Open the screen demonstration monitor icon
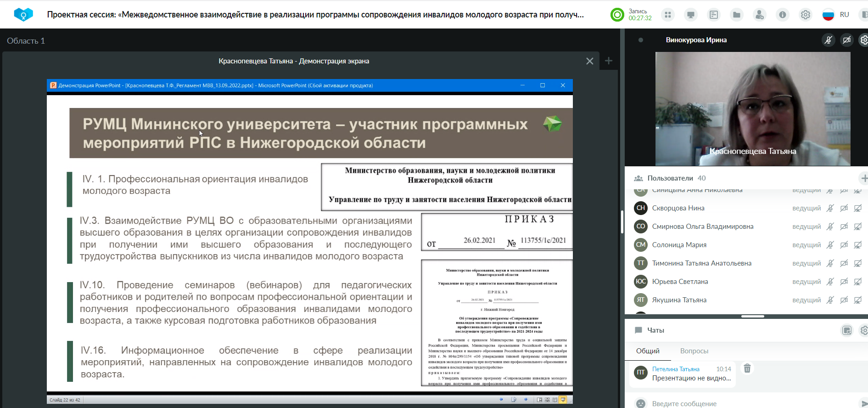 point(691,15)
